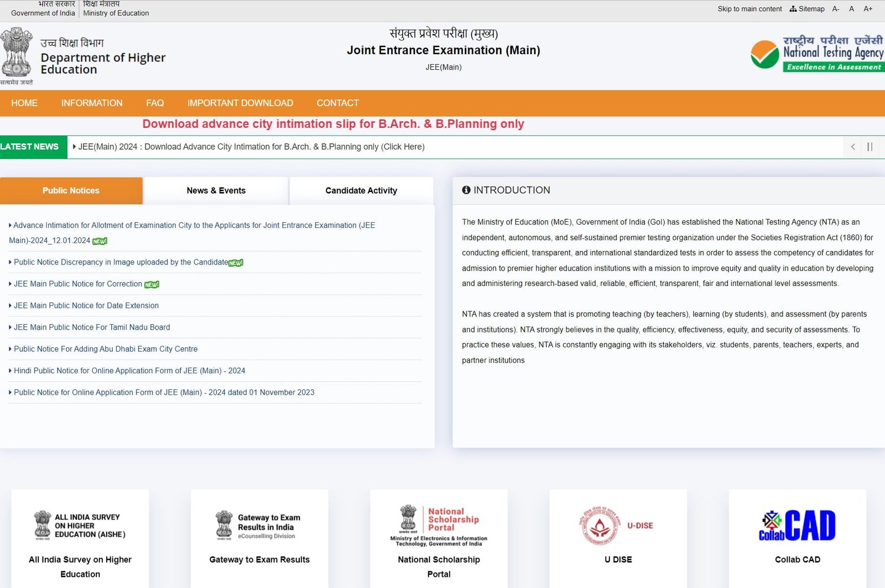Screen dimensions: 885x588
Task: Switch to the Candidate Activity tab
Action: tap(361, 190)
